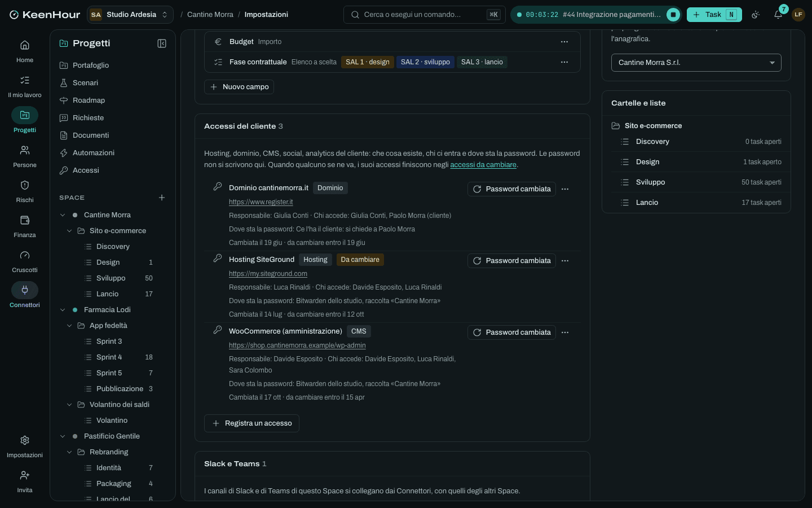
Task: Open Home in the left rail
Action: (25, 51)
